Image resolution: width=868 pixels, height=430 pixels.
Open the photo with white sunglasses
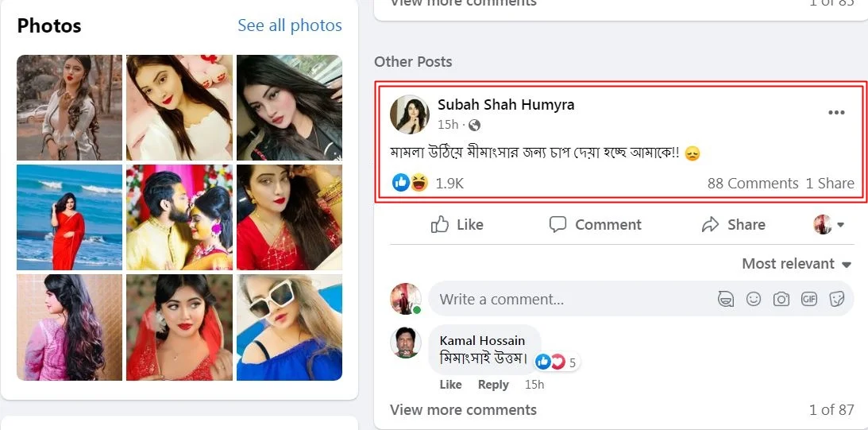pos(289,327)
